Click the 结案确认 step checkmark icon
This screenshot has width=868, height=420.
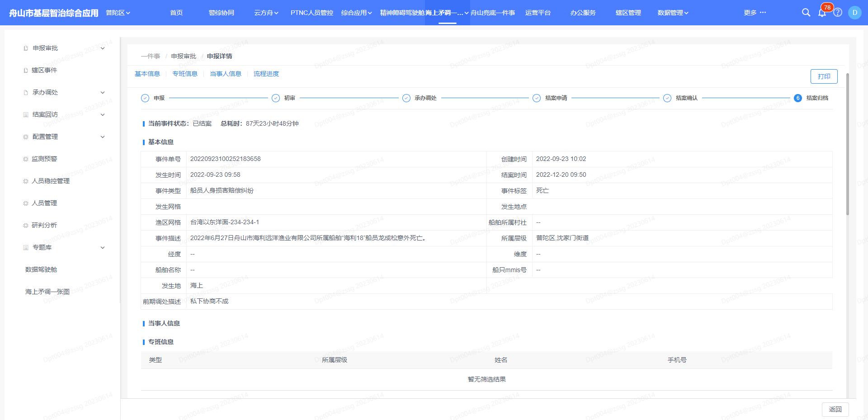(667, 98)
